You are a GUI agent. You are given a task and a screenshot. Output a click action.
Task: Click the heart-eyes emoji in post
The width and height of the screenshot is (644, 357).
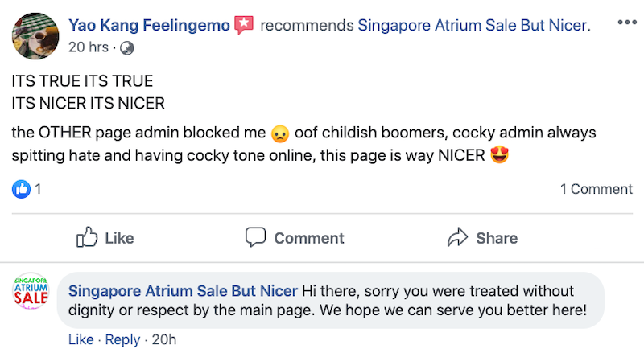click(500, 155)
